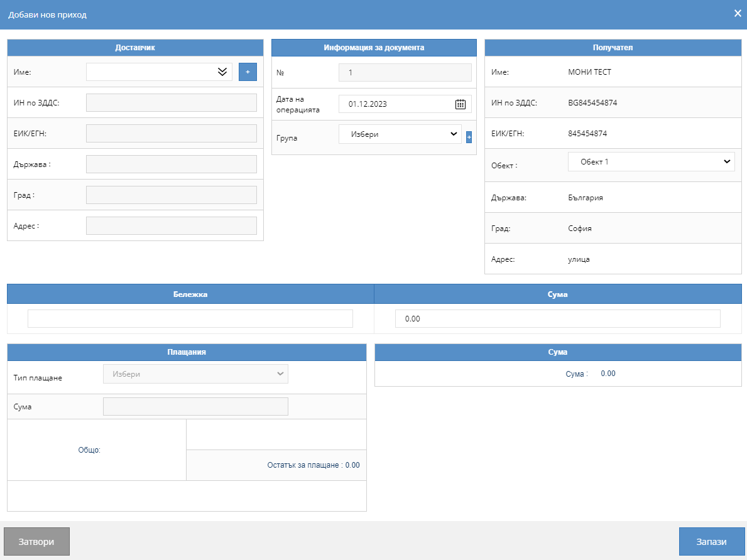
Task: Click the recipient city София
Action: tap(580, 229)
